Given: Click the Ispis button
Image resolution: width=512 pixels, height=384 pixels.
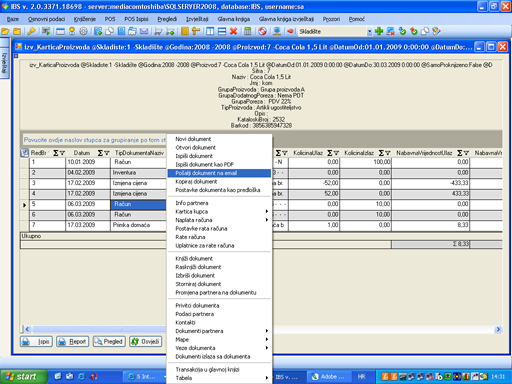Looking at the screenshot, I should tap(36, 342).
